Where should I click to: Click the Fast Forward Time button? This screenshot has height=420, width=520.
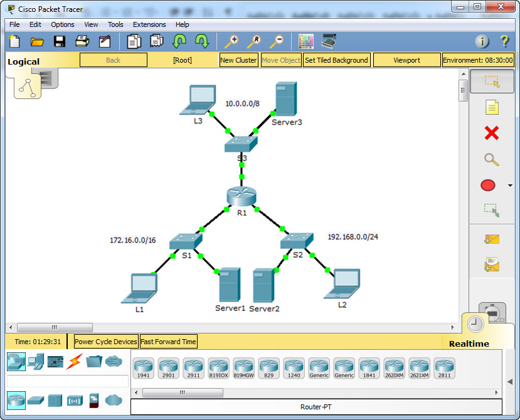[167, 341]
